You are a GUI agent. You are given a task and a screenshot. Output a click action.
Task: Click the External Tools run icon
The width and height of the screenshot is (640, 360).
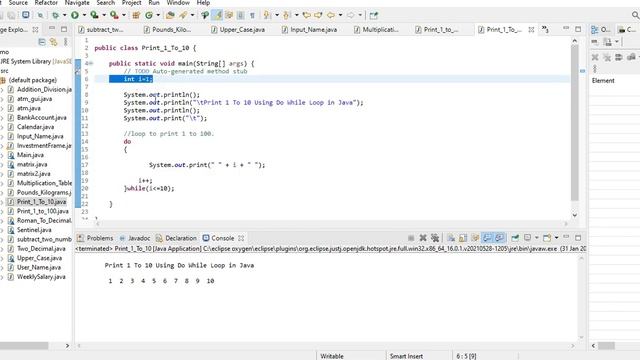(114, 15)
